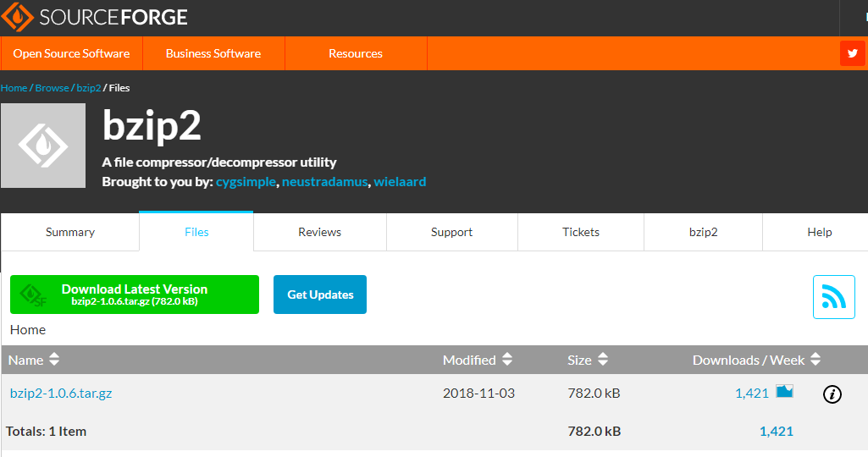Click the 1,421 total downloads link
Screen dimensions: 868x457
click(x=776, y=432)
